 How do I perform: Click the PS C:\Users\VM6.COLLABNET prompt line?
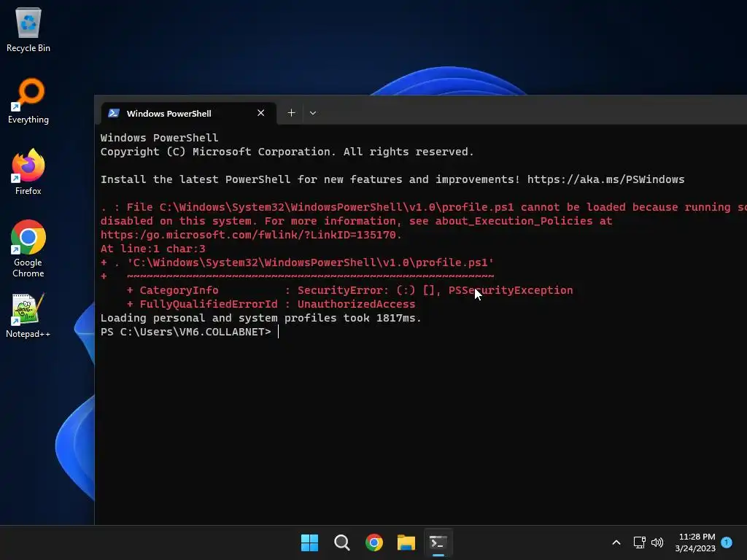click(x=186, y=332)
